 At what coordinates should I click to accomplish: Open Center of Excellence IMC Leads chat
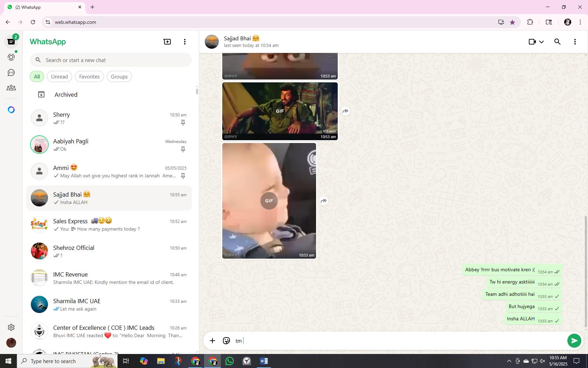coord(109,331)
